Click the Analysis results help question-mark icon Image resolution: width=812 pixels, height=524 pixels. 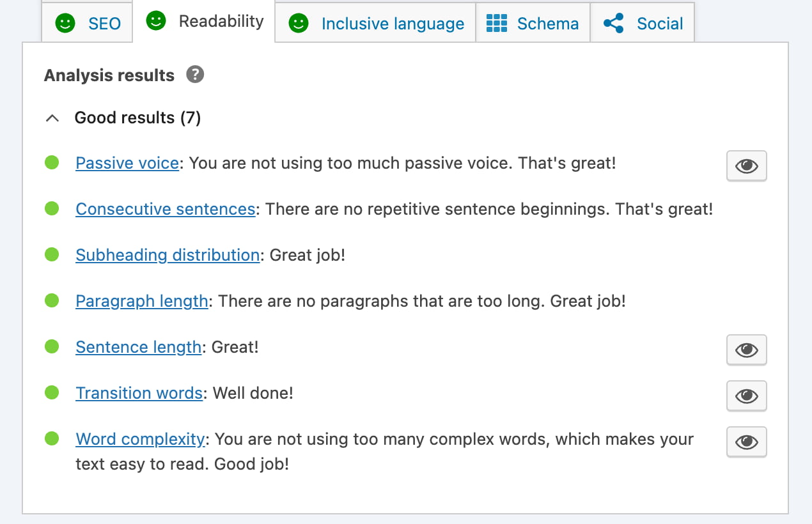[195, 75]
